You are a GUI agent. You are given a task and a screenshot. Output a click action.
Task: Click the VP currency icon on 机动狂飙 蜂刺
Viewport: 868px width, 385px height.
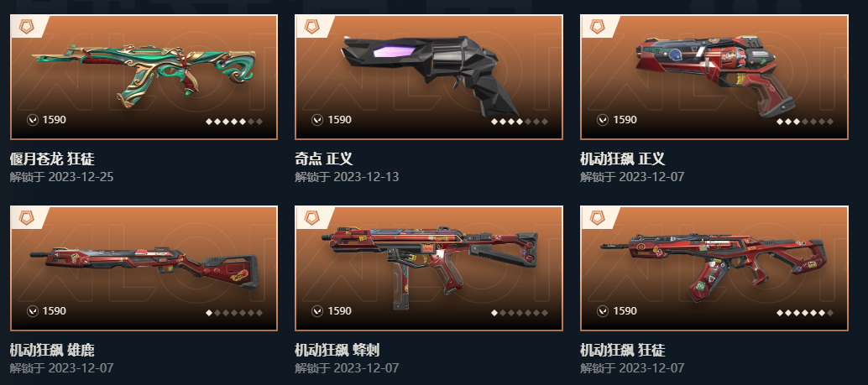(317, 311)
